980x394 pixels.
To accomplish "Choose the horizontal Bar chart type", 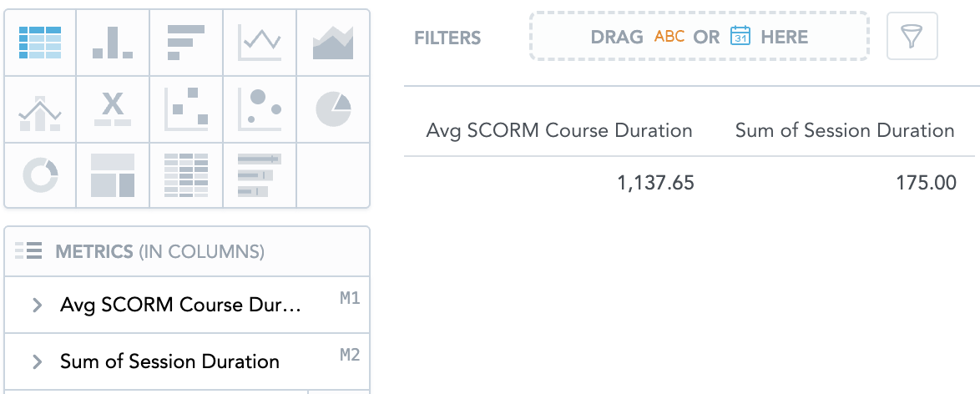I will click(186, 42).
